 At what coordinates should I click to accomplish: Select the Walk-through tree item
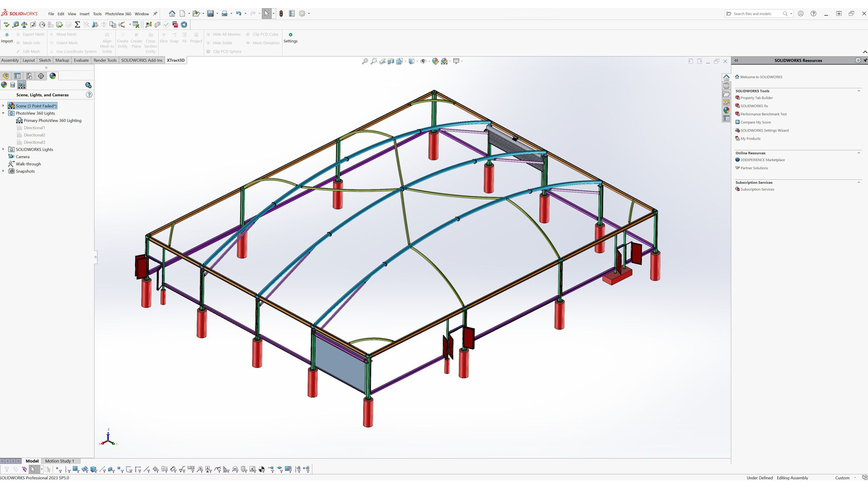click(28, 164)
